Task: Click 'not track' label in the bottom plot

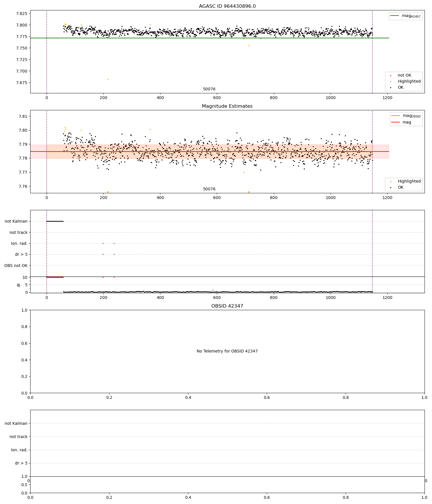Action: (18, 437)
